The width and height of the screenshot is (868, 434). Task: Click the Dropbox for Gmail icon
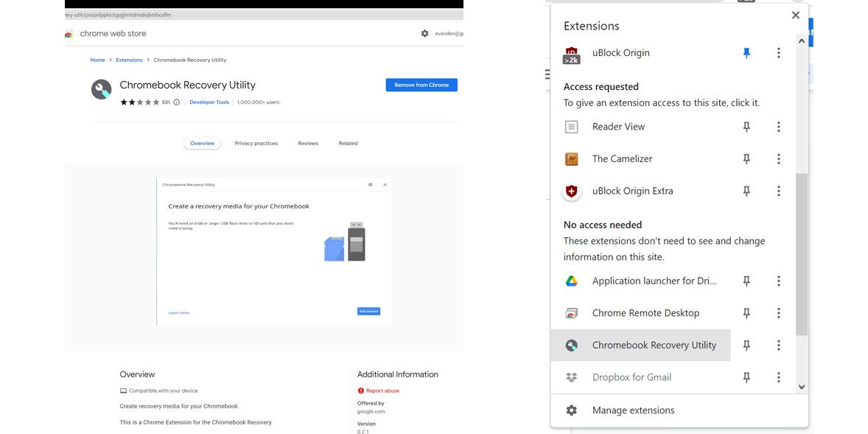pos(571,377)
